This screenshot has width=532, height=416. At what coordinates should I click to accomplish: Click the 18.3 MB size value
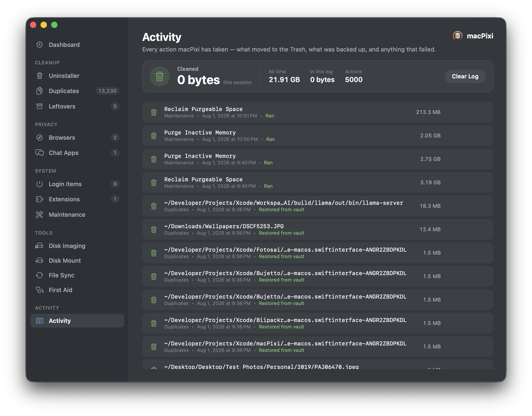click(x=430, y=206)
